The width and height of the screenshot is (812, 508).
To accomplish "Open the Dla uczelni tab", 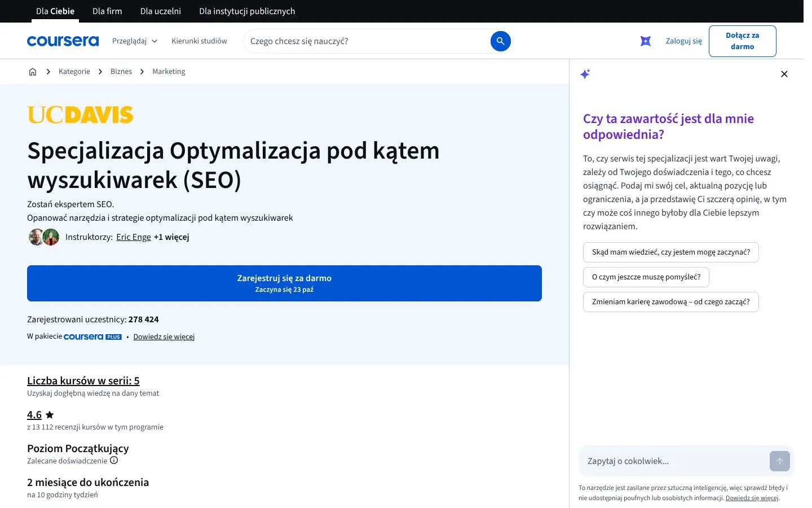I will click(161, 11).
